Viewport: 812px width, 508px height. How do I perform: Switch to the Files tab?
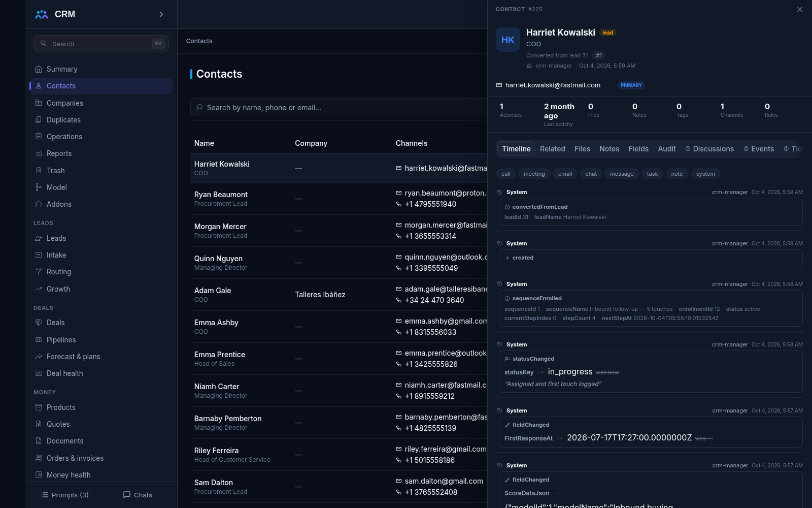[582, 149]
